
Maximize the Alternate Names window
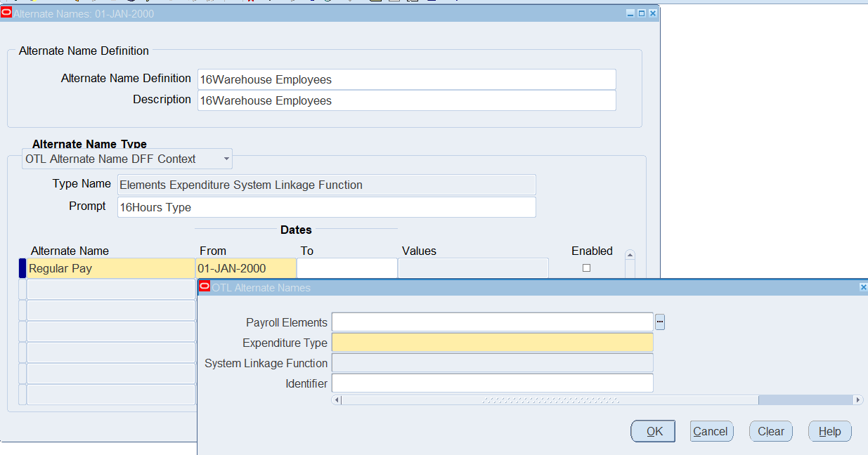tap(642, 13)
